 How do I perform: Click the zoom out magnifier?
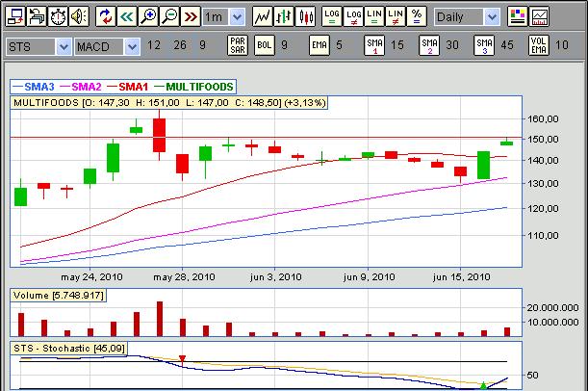coord(169,16)
